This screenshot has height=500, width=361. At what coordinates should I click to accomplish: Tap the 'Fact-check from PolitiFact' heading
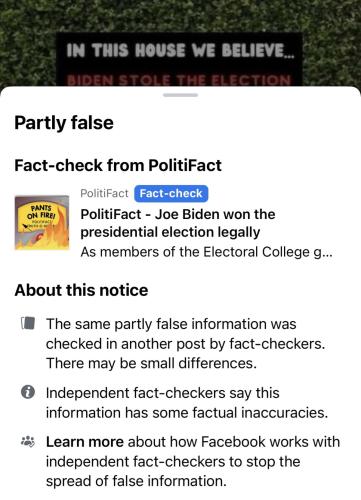tap(118, 165)
